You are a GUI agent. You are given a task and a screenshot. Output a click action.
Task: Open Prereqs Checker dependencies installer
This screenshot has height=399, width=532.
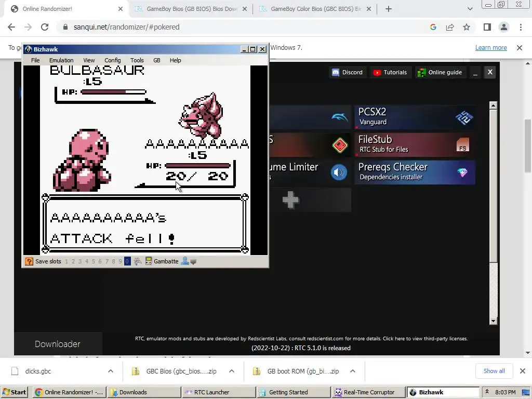[x=415, y=172]
